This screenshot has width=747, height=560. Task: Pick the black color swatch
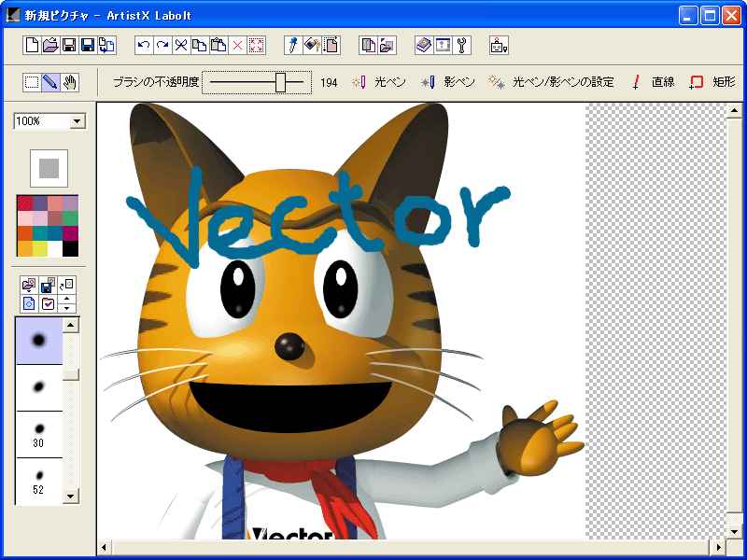tap(71, 248)
